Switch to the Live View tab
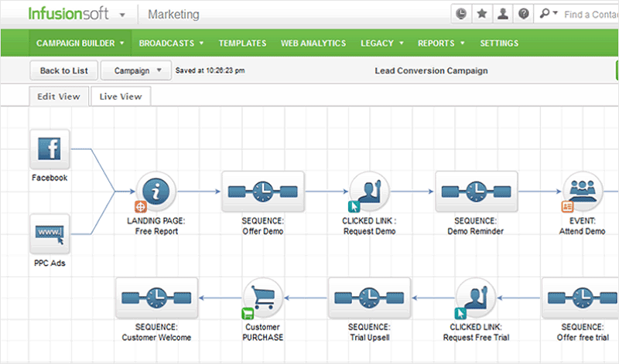 pyautogui.click(x=121, y=97)
